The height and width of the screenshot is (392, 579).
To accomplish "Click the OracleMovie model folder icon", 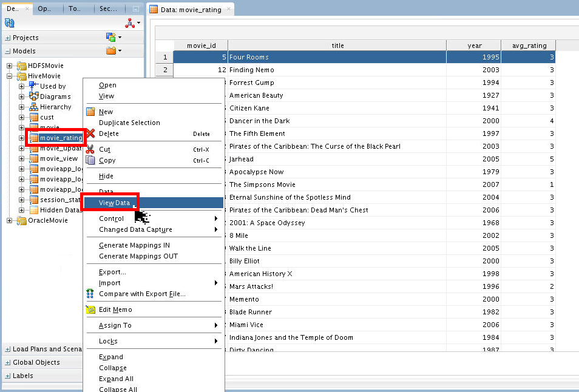I will 22,221.
